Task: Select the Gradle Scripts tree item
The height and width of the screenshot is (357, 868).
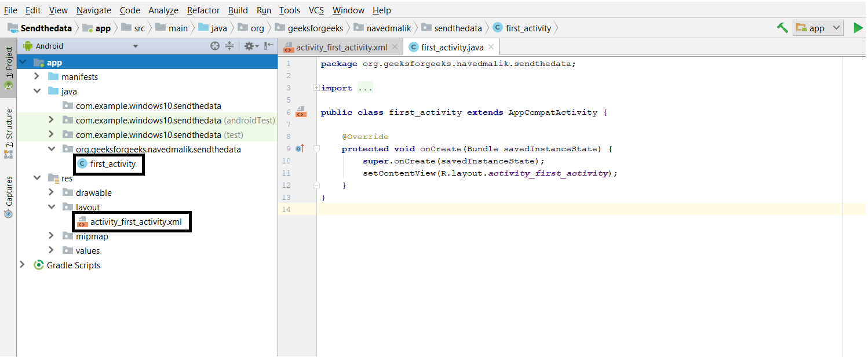Action: pos(67,265)
